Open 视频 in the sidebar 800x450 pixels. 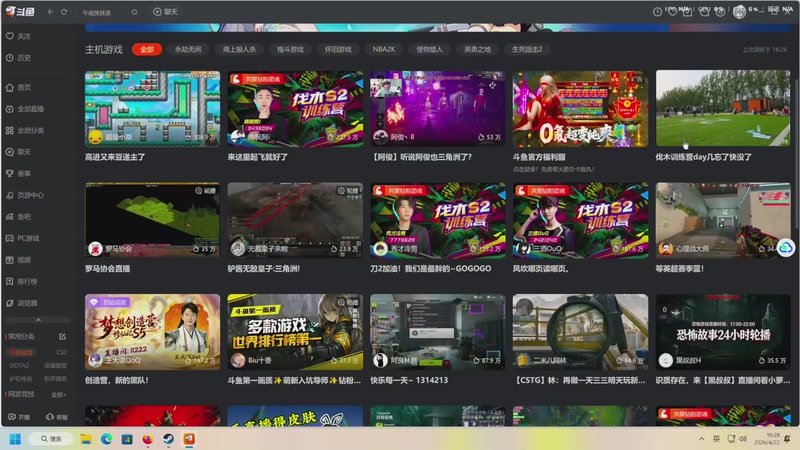tap(18, 260)
